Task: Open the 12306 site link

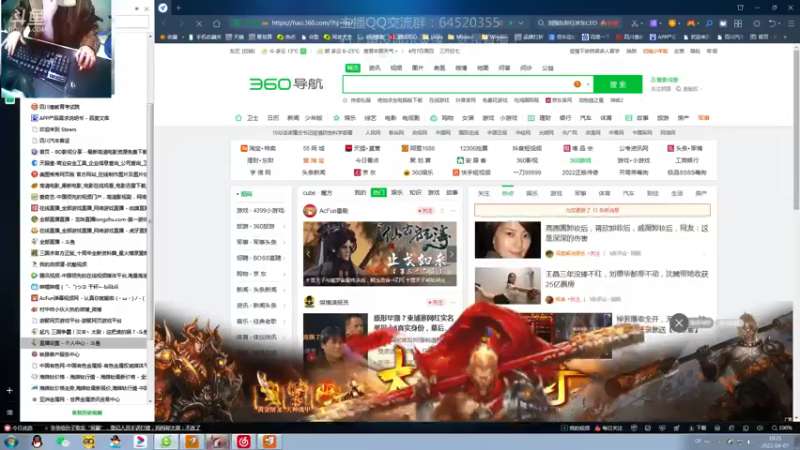Action: click(473, 148)
